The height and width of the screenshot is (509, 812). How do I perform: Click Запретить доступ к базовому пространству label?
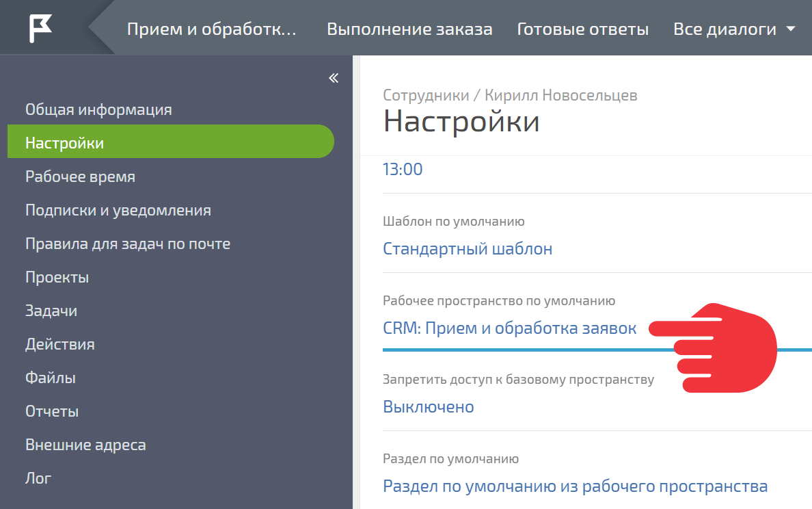click(518, 380)
